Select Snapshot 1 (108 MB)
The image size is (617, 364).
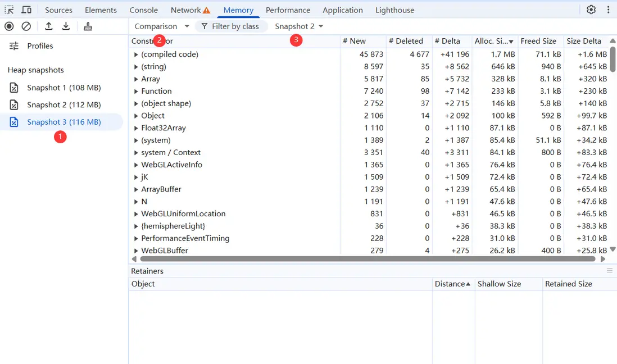tap(63, 88)
